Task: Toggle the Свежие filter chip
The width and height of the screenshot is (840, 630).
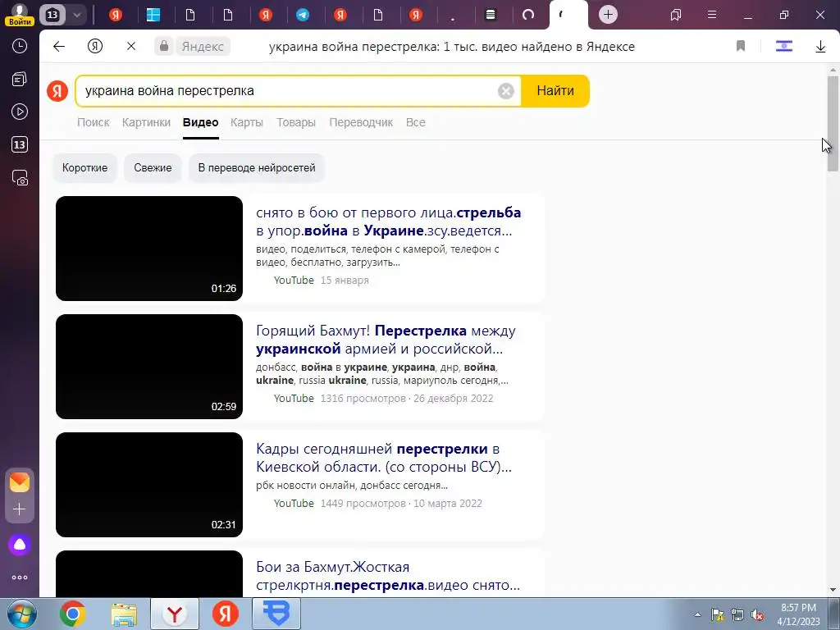Action: coord(153,167)
